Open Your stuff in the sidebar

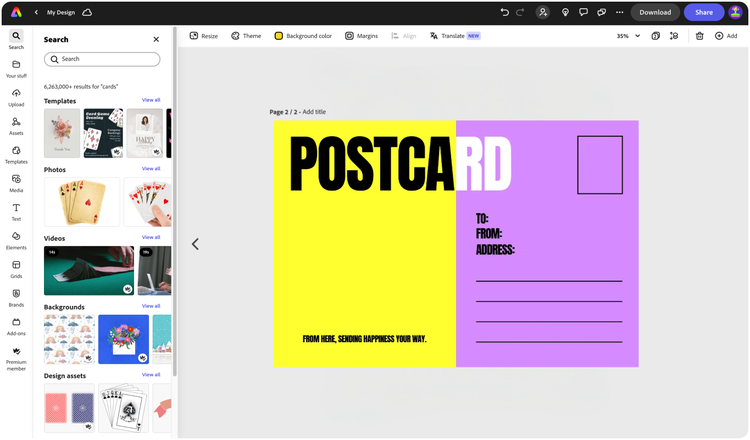pyautogui.click(x=16, y=69)
